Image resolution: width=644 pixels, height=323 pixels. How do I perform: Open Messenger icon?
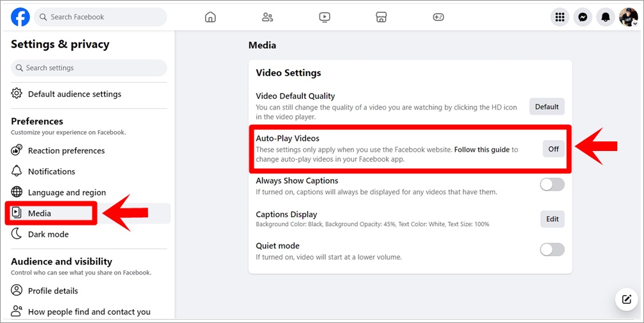click(582, 17)
